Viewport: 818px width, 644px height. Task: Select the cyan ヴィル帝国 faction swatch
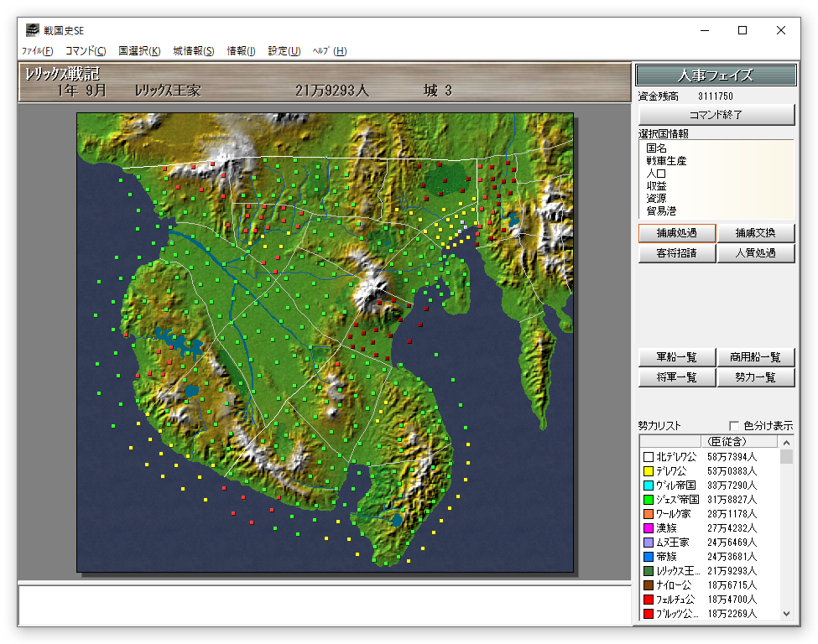coord(648,486)
